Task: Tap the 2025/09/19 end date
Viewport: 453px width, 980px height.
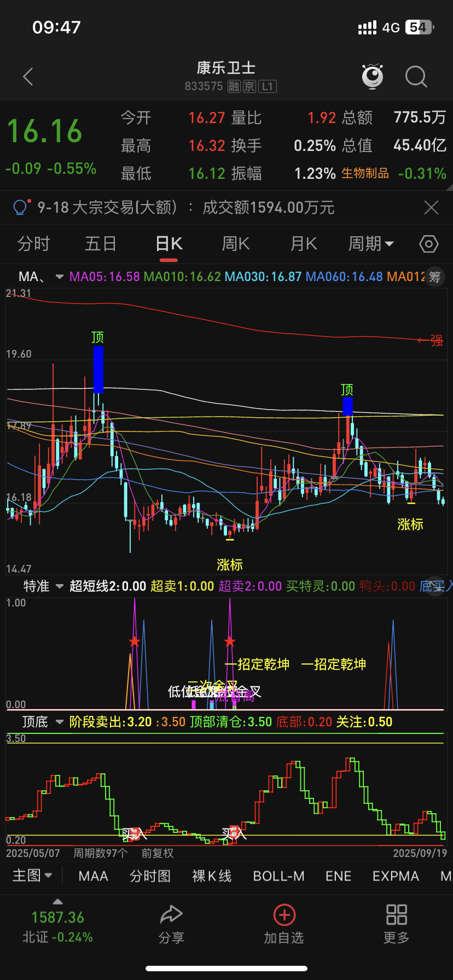Action: 420,853
